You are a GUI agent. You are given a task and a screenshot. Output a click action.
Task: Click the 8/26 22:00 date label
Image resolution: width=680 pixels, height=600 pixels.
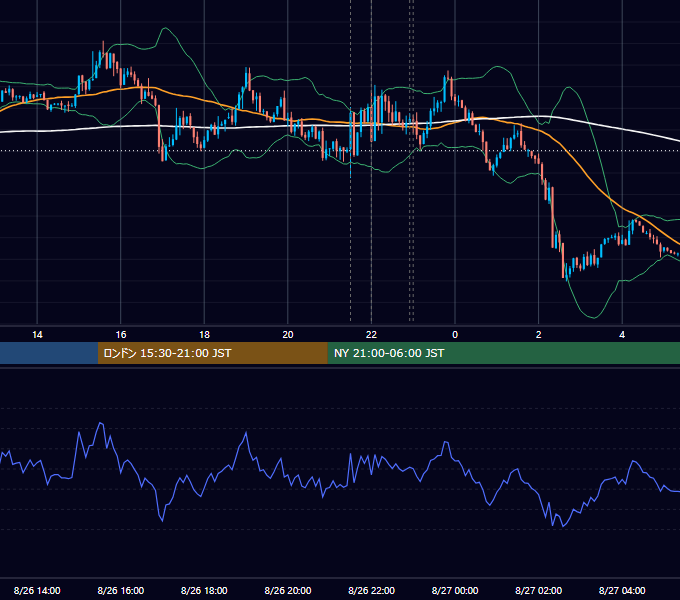[x=371, y=590]
